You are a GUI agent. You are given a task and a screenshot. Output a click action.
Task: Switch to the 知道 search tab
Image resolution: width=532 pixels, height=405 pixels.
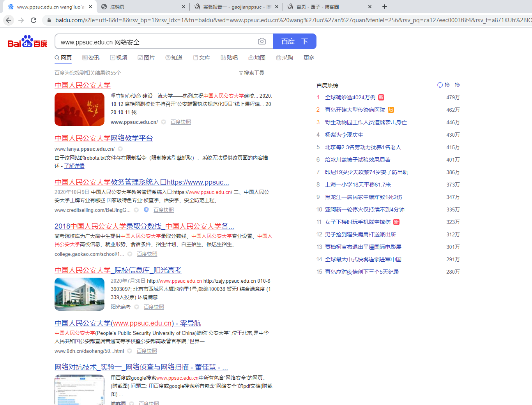pyautogui.click(x=174, y=58)
